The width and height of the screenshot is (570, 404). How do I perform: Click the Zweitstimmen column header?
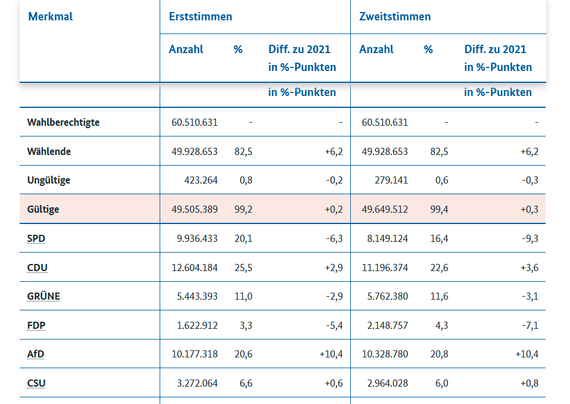pyautogui.click(x=395, y=16)
